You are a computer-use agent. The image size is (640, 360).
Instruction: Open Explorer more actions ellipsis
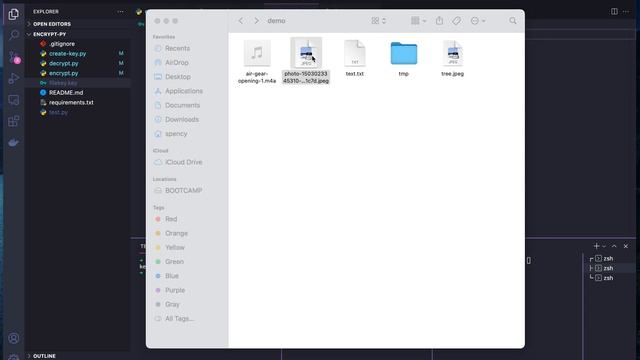coord(120,12)
